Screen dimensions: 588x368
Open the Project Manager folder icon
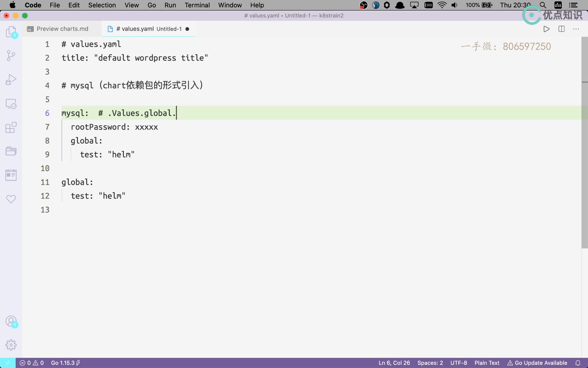click(11, 151)
